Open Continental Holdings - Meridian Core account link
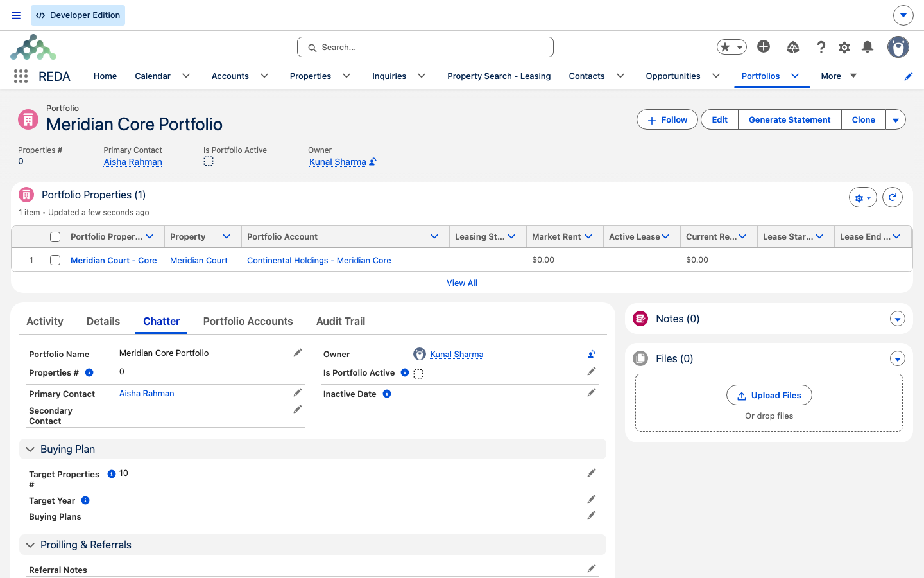924x578 pixels. (319, 260)
